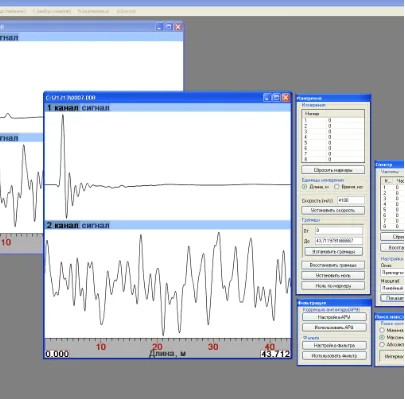Click the 10 tick on front window length axis
Screen dimensions: 405x399
pos(101,347)
